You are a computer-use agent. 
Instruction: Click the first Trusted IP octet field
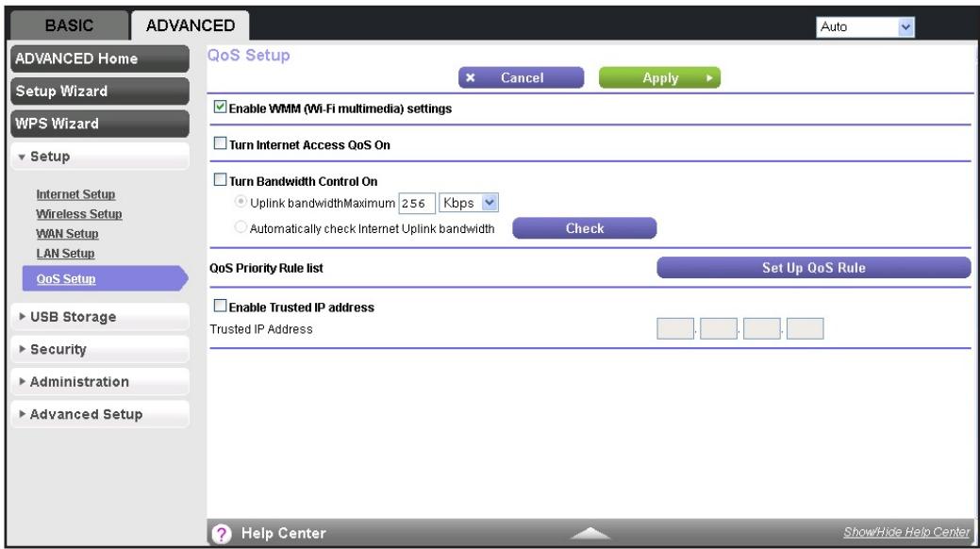click(675, 329)
